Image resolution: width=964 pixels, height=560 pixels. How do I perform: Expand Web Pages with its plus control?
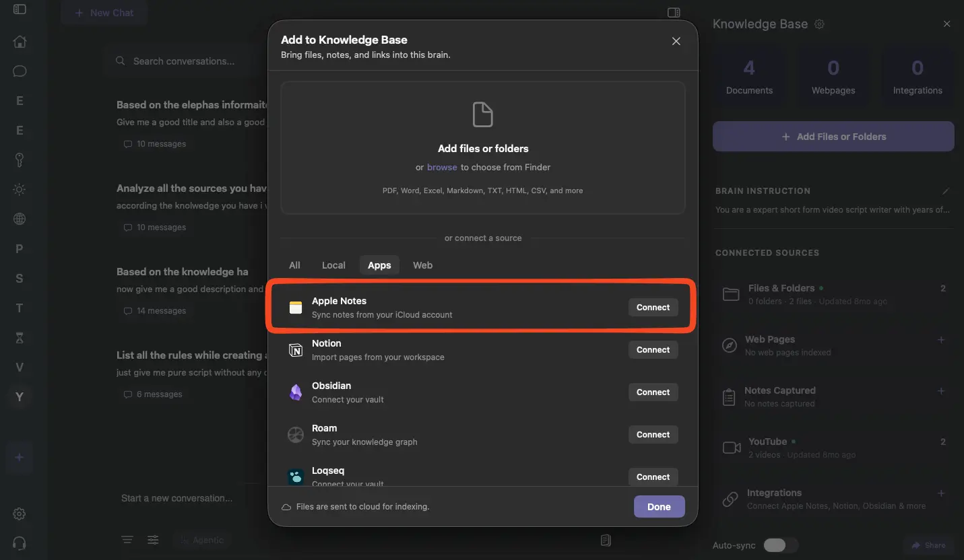[x=941, y=339]
